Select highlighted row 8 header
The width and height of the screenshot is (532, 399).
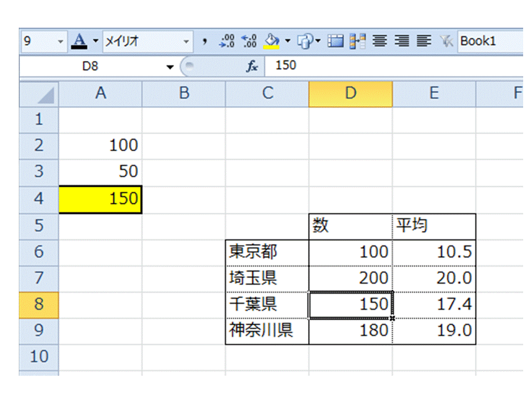coord(39,305)
